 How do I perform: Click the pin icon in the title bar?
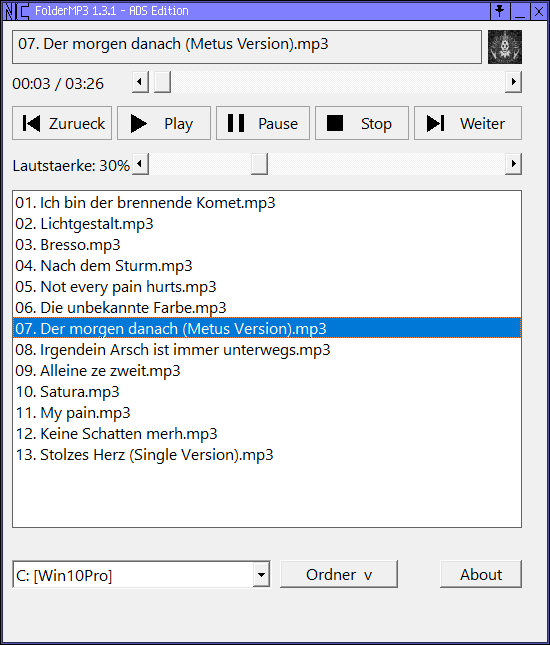click(x=500, y=11)
